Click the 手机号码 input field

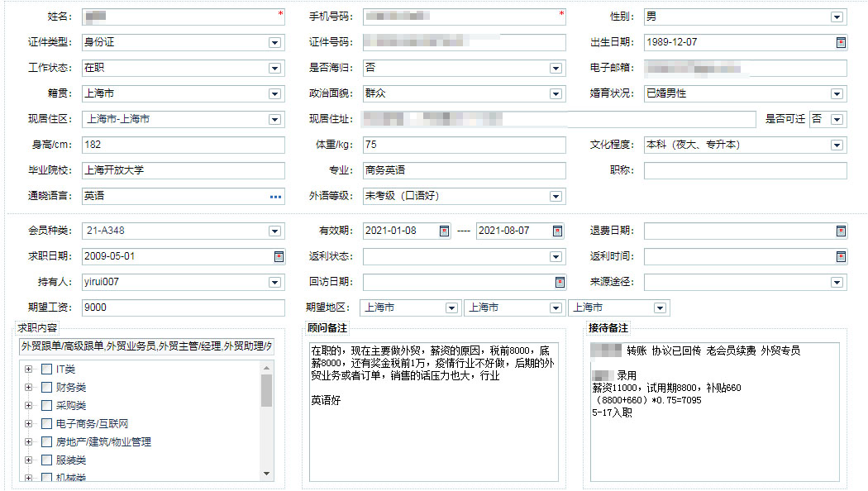click(465, 17)
